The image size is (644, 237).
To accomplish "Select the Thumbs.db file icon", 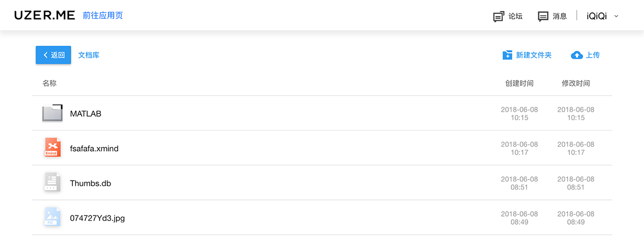I will [x=52, y=183].
